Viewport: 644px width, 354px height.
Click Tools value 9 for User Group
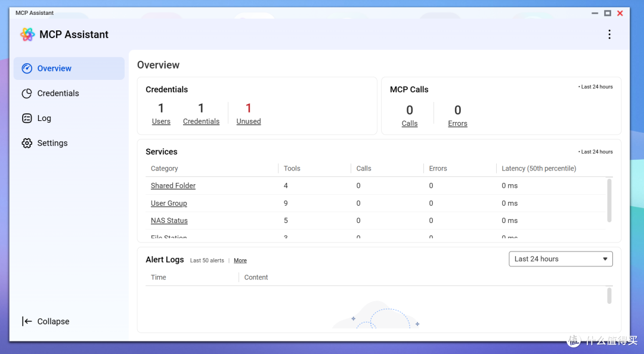(x=286, y=203)
